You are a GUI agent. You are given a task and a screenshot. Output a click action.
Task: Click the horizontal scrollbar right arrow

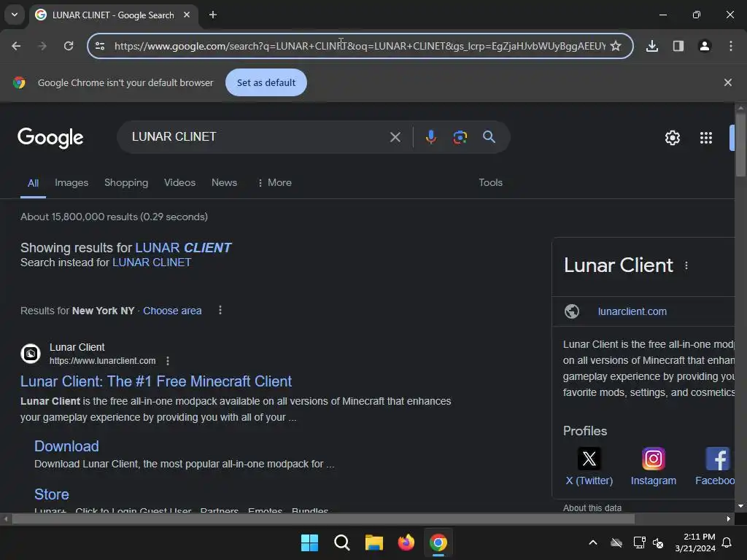click(729, 519)
